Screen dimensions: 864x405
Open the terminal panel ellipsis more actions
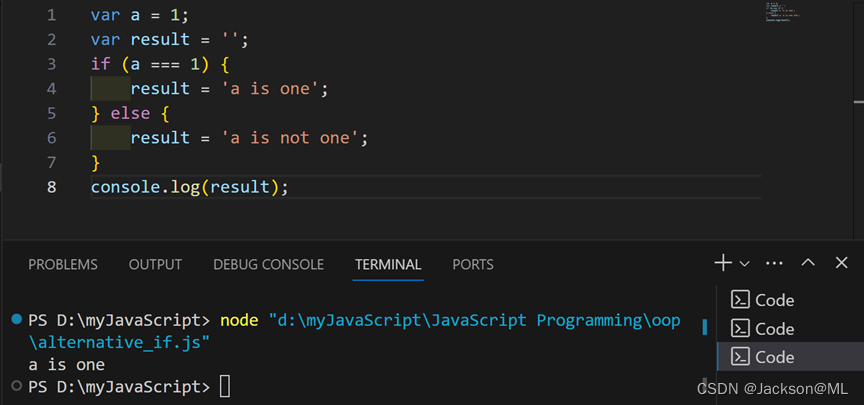(x=774, y=263)
